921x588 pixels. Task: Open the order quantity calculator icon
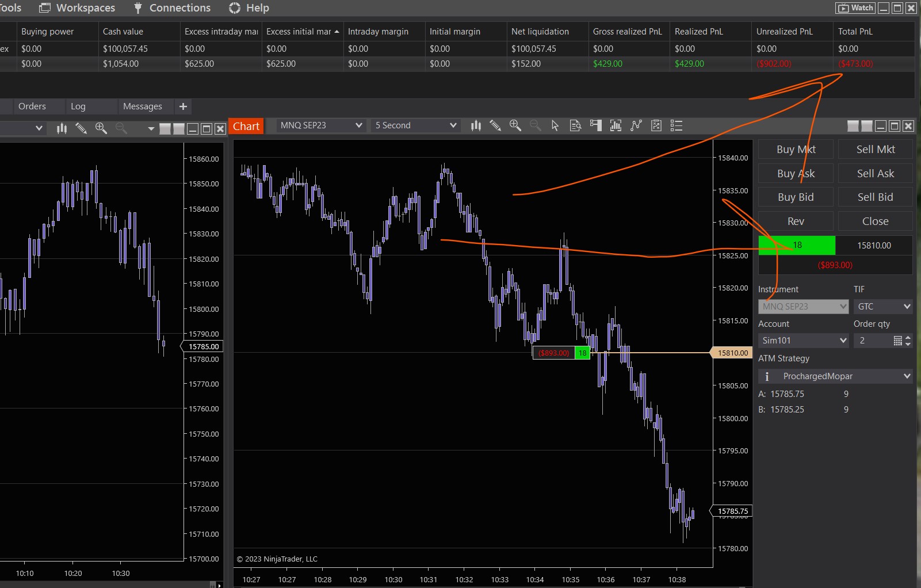pyautogui.click(x=897, y=341)
